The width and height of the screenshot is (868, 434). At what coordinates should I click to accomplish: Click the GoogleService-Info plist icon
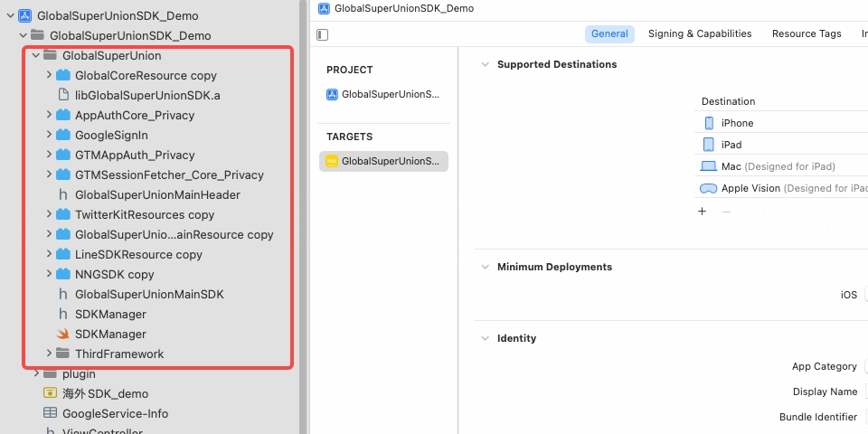[51, 413]
